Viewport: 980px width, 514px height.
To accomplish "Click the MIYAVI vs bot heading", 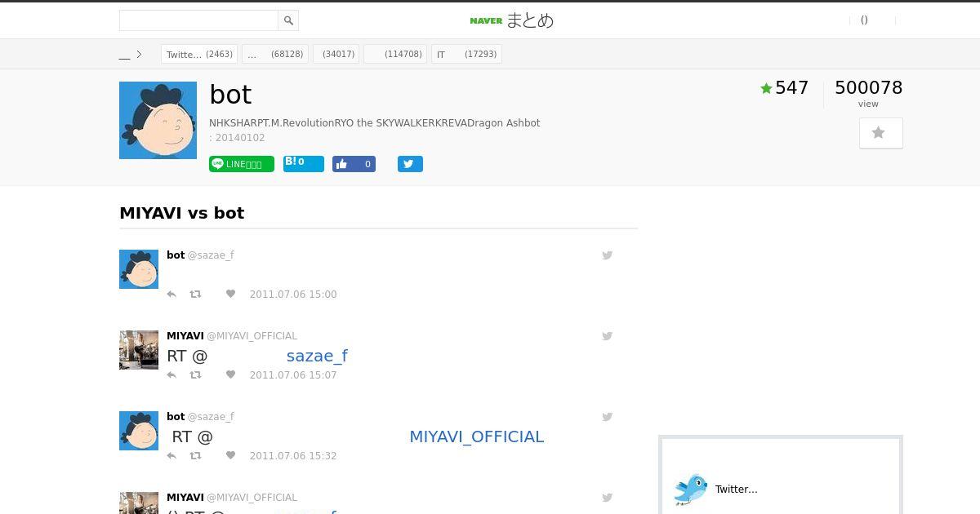I will tap(182, 213).
